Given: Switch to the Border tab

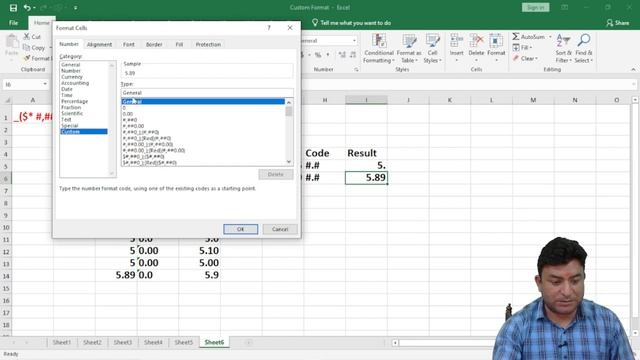Looking at the screenshot, I should pyautogui.click(x=154, y=44).
